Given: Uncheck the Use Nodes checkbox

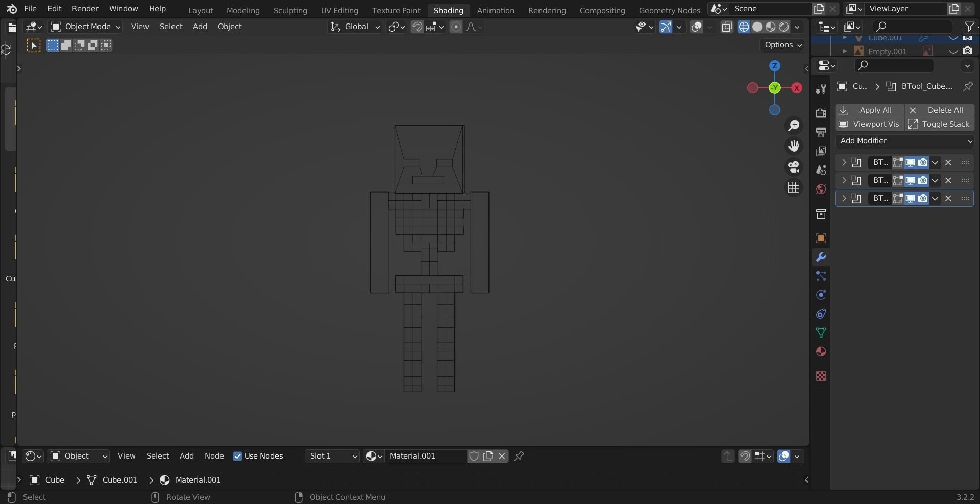Looking at the screenshot, I should 238,456.
